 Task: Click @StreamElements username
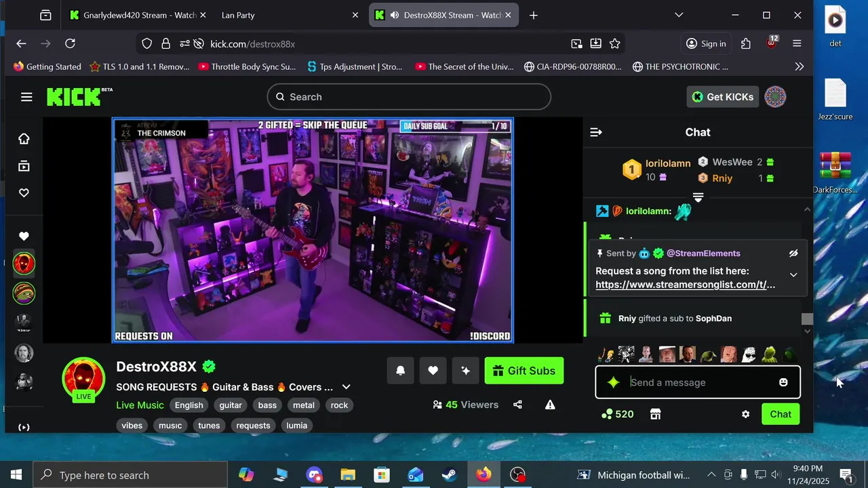pyautogui.click(x=703, y=253)
